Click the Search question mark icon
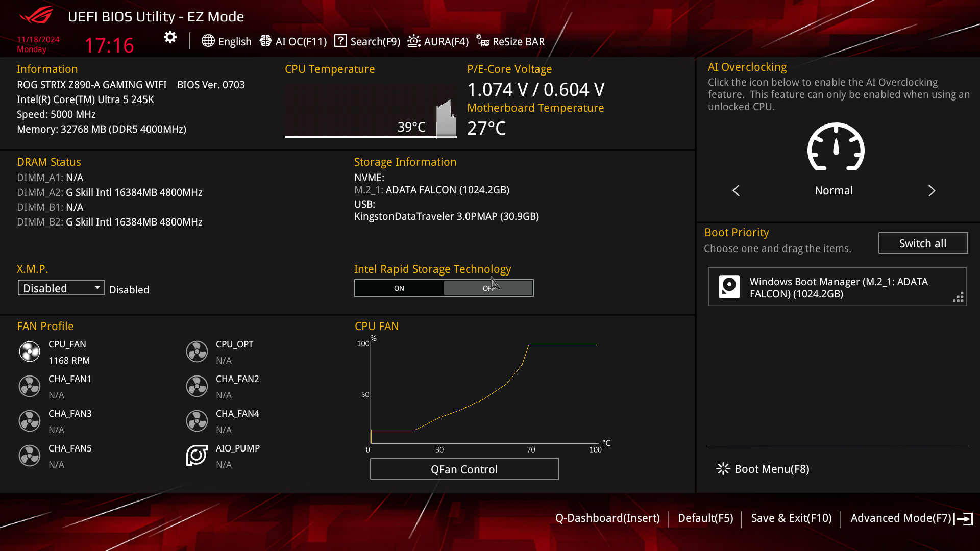980x551 pixels. pyautogui.click(x=340, y=41)
